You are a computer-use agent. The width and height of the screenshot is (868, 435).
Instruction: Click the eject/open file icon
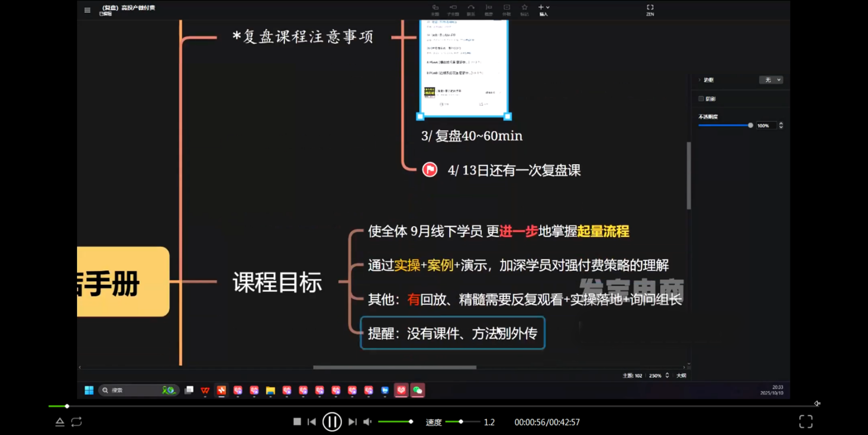(x=59, y=422)
